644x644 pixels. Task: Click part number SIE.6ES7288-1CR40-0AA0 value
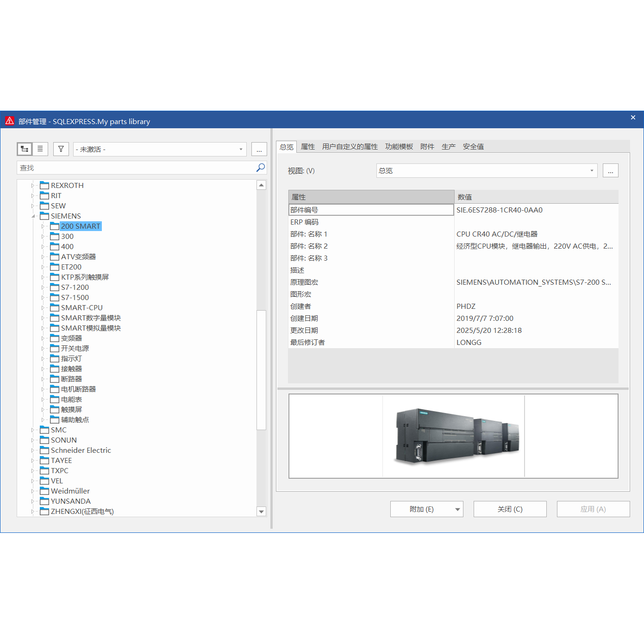tap(500, 210)
